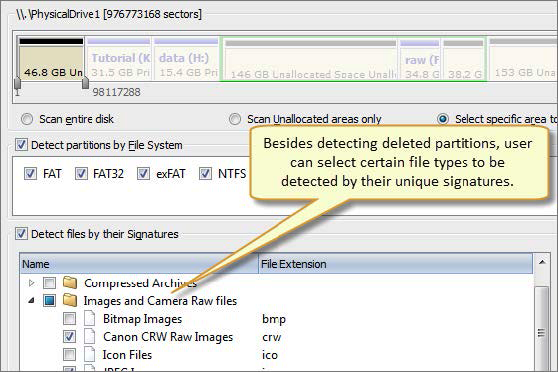This screenshot has width=558, height=372.
Task: Click the ico extension cell
Action: (x=270, y=355)
